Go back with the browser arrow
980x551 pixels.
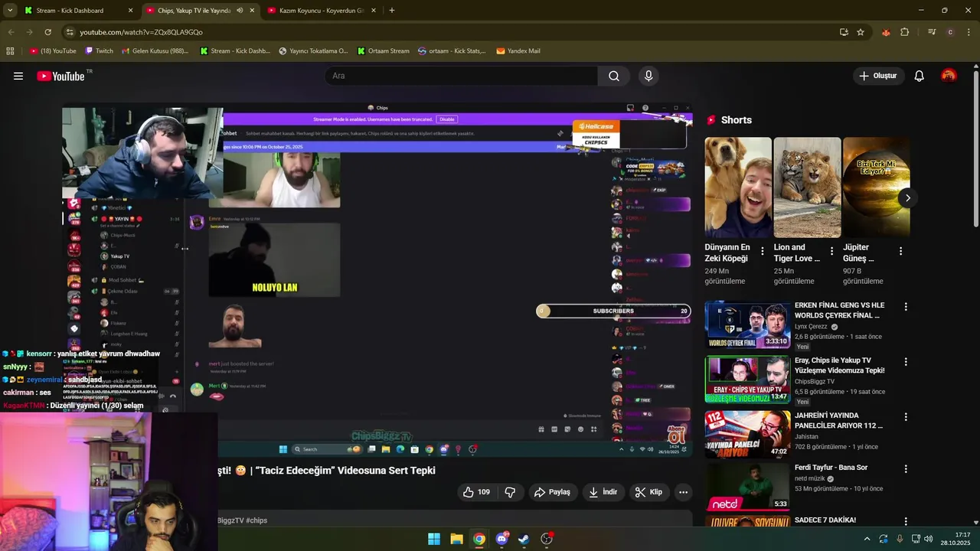[x=11, y=32]
